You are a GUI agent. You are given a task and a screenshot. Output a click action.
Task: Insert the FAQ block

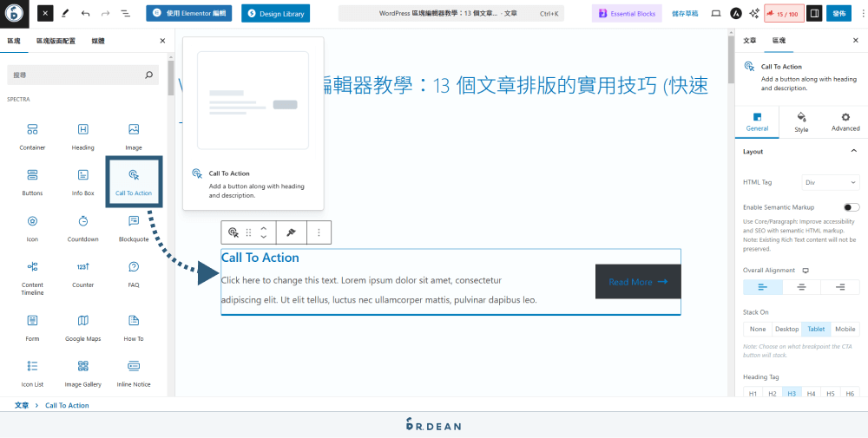134,275
